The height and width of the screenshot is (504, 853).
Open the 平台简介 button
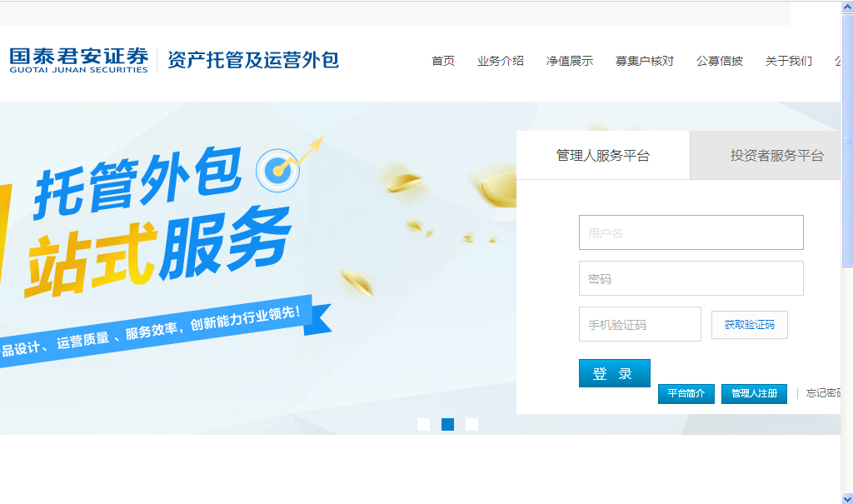coord(686,393)
